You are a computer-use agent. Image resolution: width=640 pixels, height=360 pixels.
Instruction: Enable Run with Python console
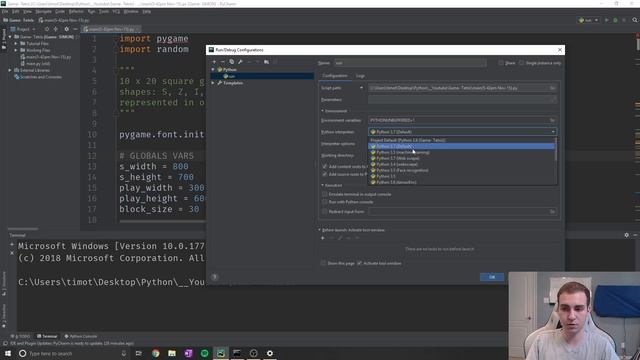pyautogui.click(x=324, y=202)
